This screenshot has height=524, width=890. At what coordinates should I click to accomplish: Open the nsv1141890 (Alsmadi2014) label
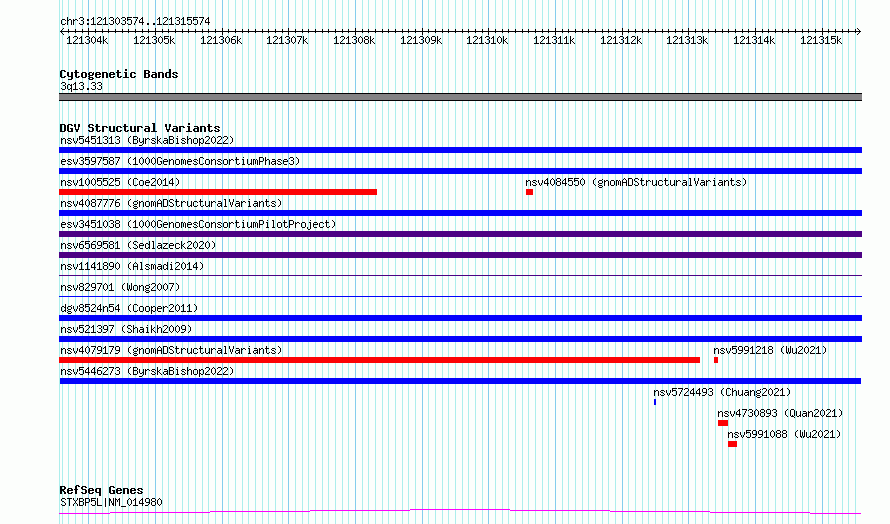pyautogui.click(x=132, y=266)
